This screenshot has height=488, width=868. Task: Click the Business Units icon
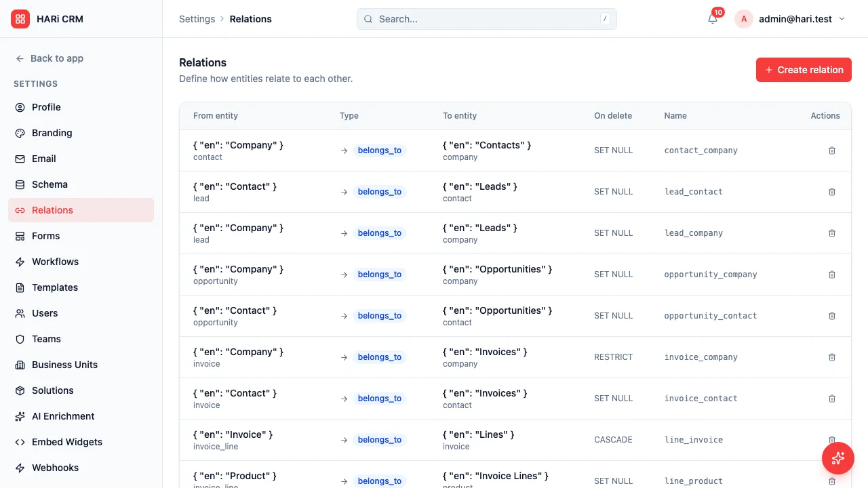click(x=20, y=365)
